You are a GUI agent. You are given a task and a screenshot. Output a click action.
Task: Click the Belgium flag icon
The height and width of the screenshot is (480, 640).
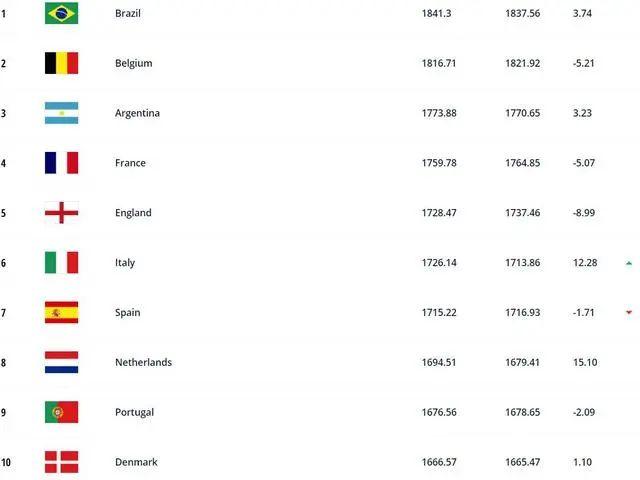[61, 63]
